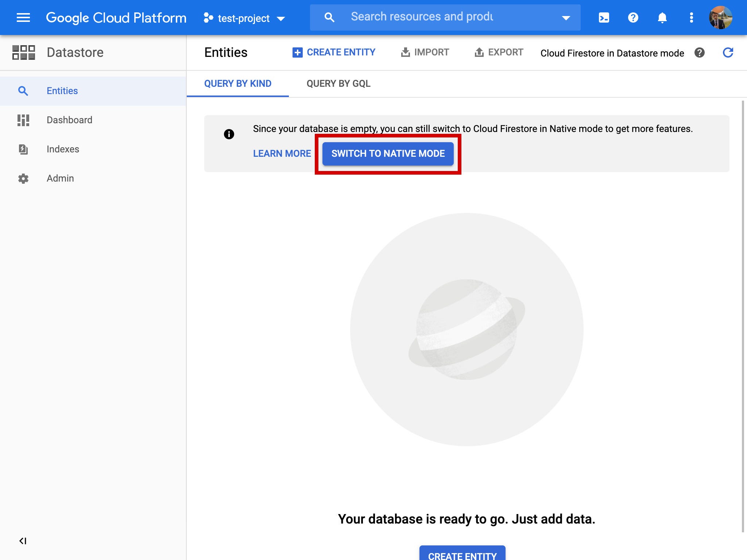Open the more options three-dot icon
This screenshot has width=747, height=560.
pos(692,17)
